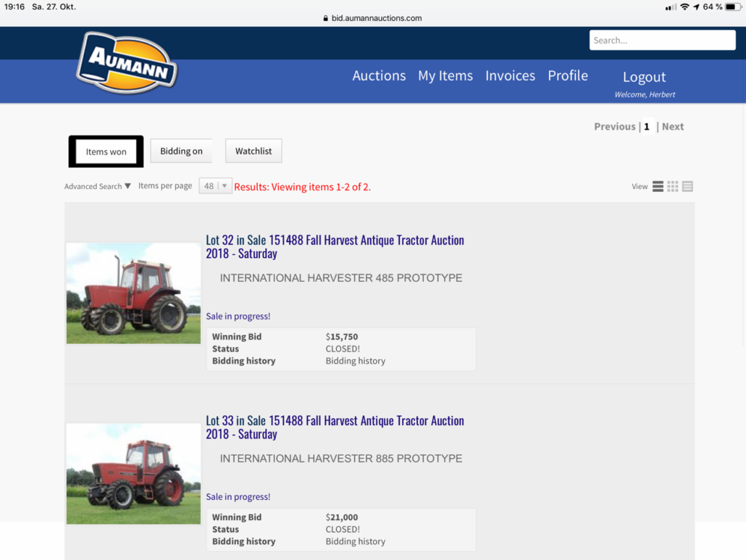View Bidding history for Lot 32
This screenshot has width=746, height=560.
pyautogui.click(x=356, y=361)
